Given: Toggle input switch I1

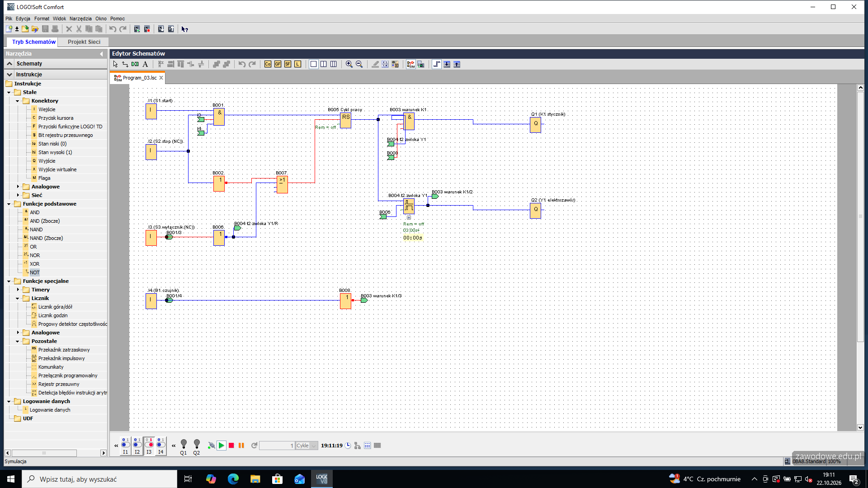Looking at the screenshot, I should [126, 446].
